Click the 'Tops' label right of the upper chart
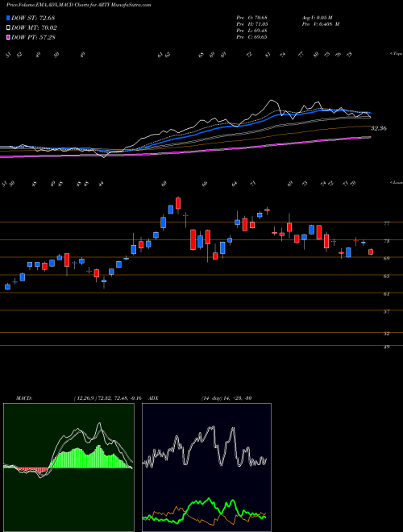 395,54
